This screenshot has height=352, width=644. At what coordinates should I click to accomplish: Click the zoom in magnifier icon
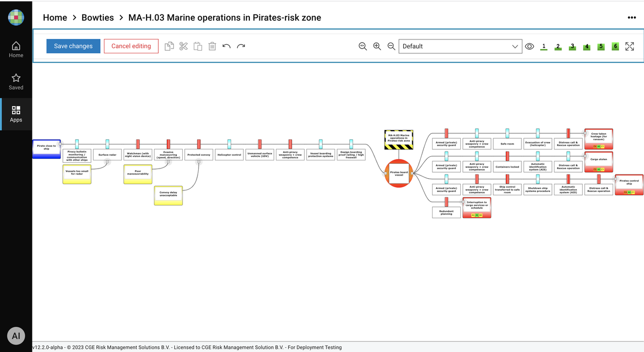click(377, 46)
